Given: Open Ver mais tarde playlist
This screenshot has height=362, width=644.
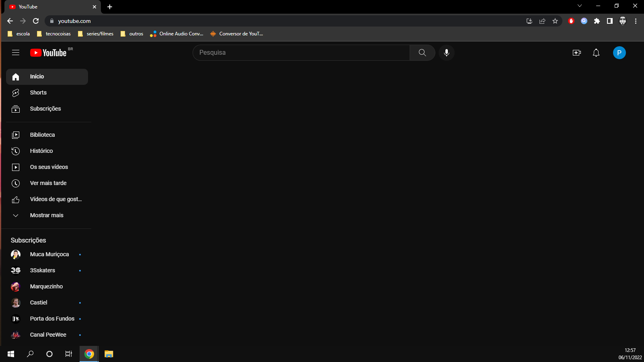Looking at the screenshot, I should pos(47,183).
